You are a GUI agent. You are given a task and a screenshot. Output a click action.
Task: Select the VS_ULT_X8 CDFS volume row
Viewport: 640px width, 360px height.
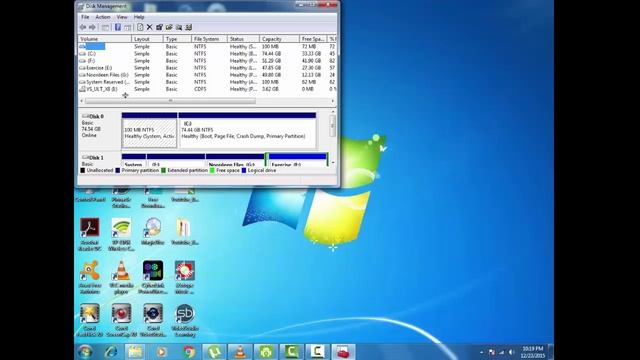[x=207, y=89]
